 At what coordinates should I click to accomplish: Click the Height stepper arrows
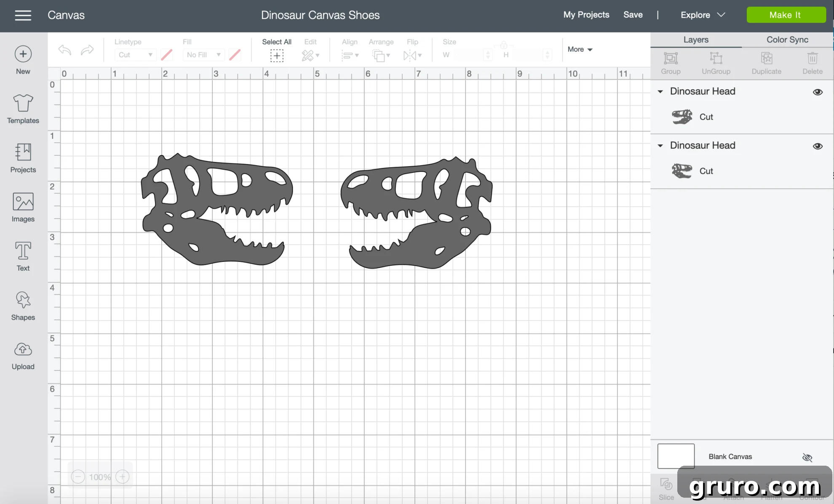point(547,55)
